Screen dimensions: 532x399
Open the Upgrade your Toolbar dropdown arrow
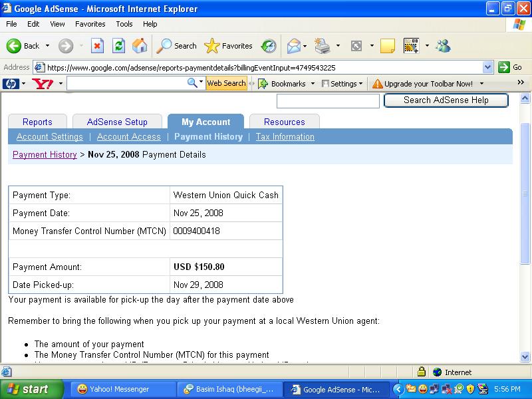(x=481, y=84)
